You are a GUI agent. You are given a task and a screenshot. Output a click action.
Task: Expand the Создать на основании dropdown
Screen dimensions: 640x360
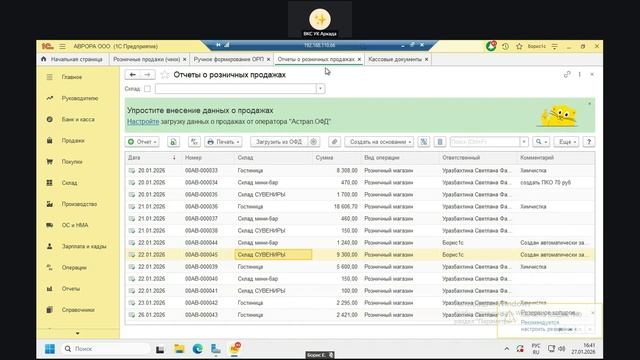[379, 142]
